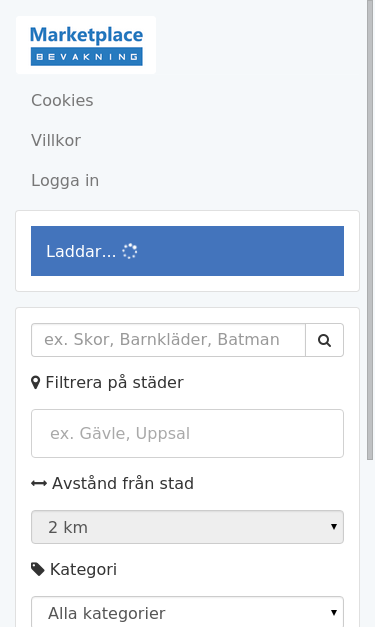Open the Cookies page
Image resolution: width=375 pixels, height=627 pixels.
(62, 100)
